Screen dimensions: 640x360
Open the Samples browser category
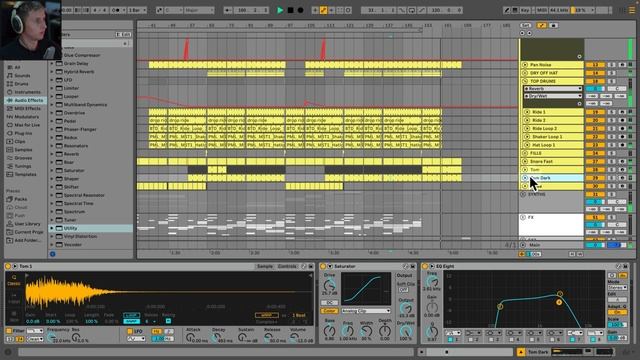23,150
